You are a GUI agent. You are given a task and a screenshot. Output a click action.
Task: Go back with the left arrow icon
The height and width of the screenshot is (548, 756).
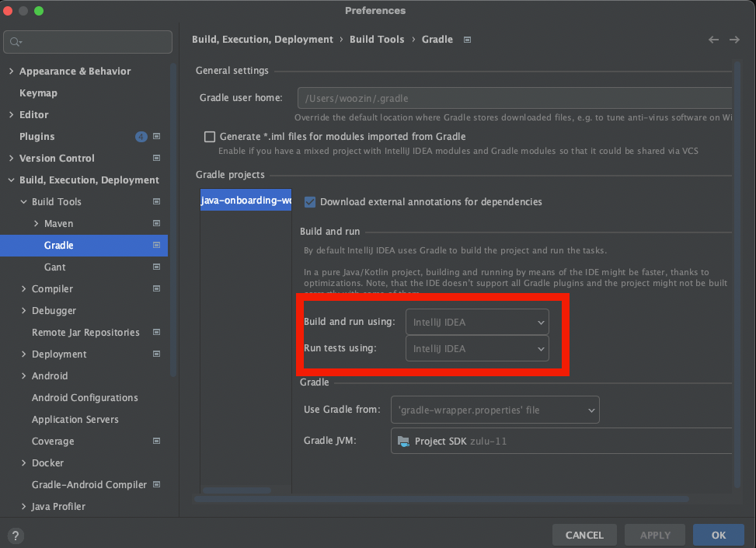pos(713,40)
